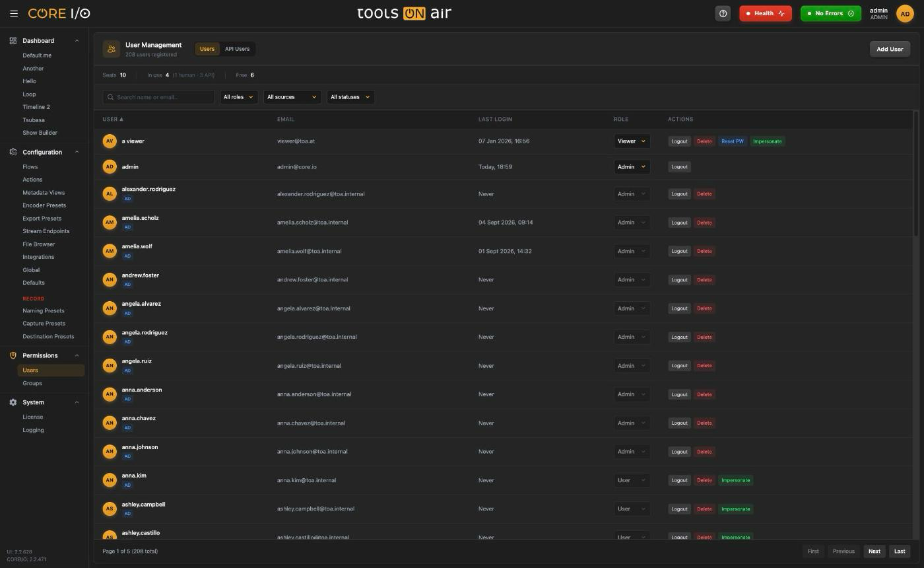The width and height of the screenshot is (924, 568).
Task: Click the ROLE column header
Action: [621, 120]
